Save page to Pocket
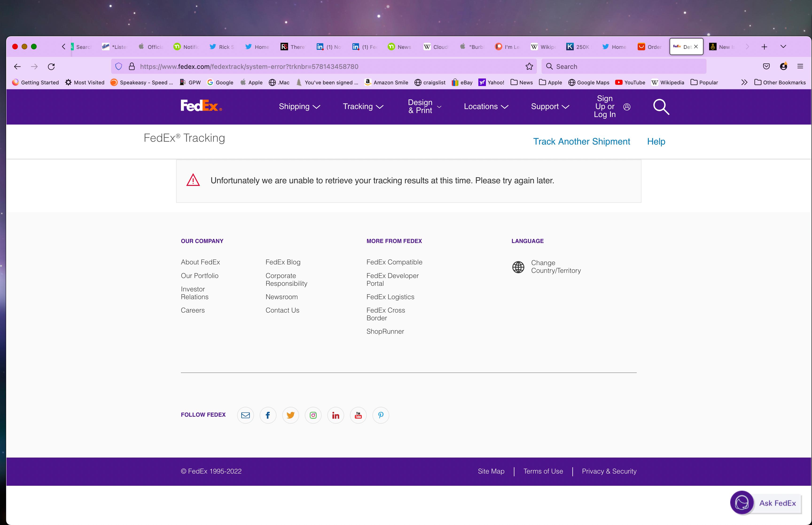 (766, 67)
